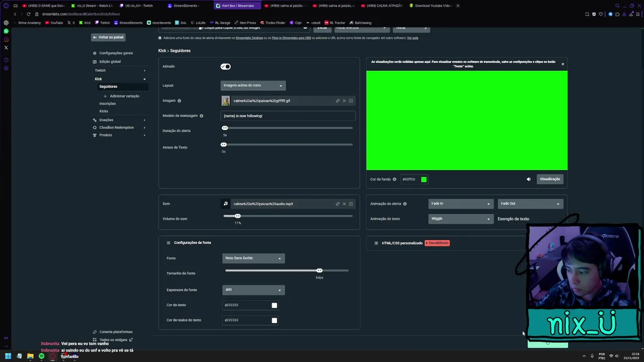Click the Ballchasing bookmark
This screenshot has width=644, height=362.
[x=360, y=23]
